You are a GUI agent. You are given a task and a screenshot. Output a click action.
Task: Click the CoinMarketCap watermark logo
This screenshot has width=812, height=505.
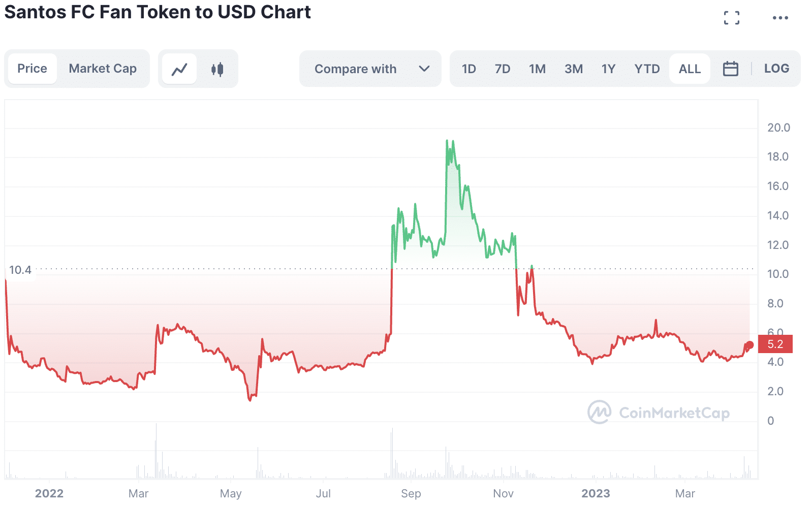(x=659, y=412)
